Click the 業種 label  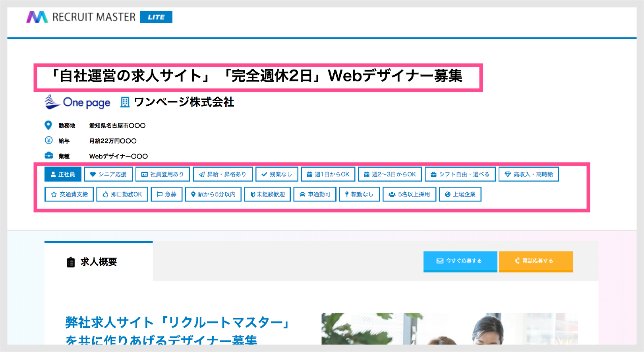pos(64,156)
